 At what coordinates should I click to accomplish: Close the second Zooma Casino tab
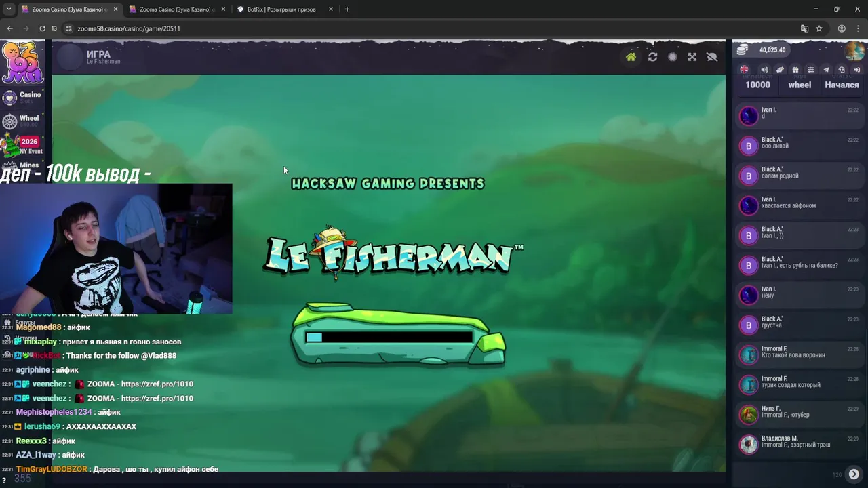coord(223,9)
